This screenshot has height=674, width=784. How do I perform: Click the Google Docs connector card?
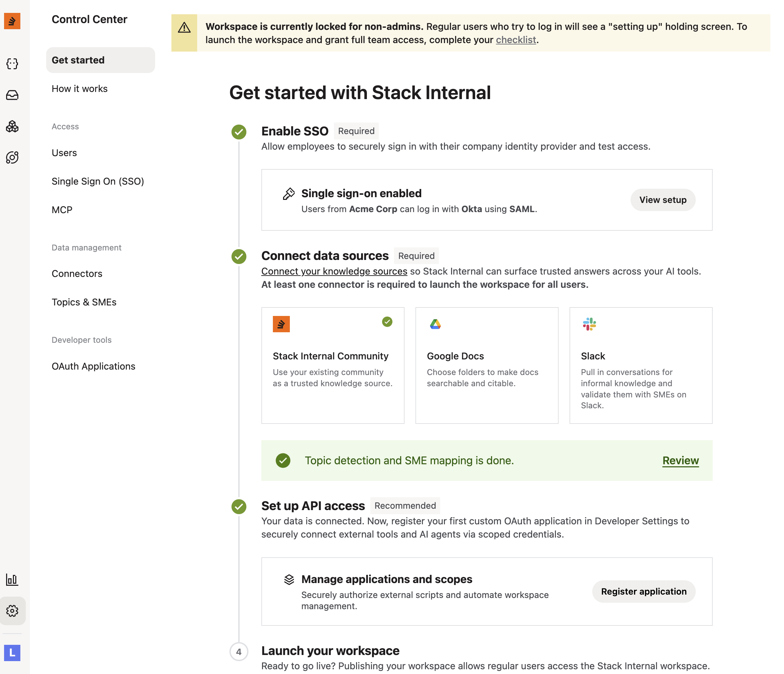(487, 365)
